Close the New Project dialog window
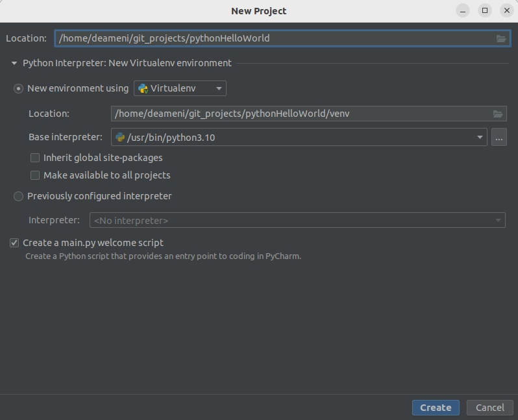Screen dimensions: 518x420 [x=507, y=11]
